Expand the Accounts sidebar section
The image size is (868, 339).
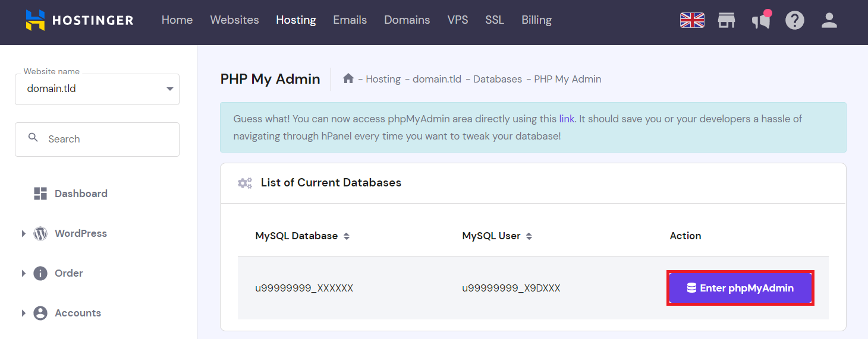pyautogui.click(x=24, y=313)
